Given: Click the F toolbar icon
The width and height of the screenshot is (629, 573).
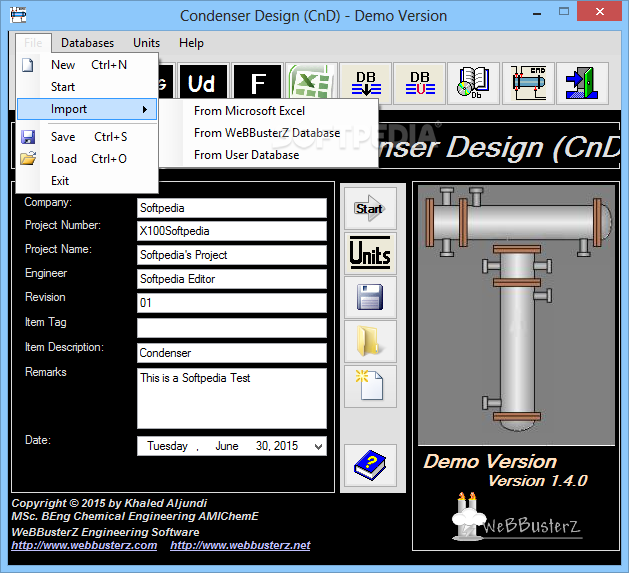Looking at the screenshot, I should coord(257,83).
